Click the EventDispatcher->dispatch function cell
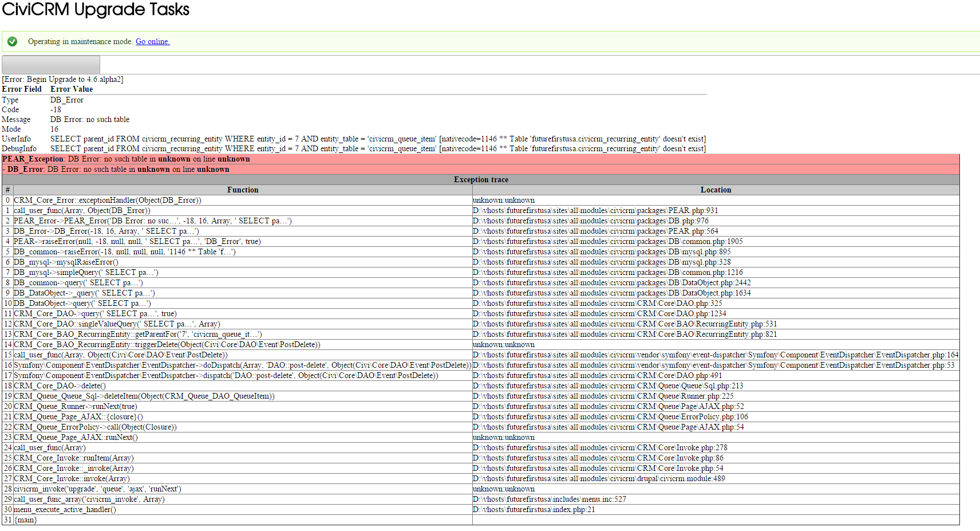 pyautogui.click(x=243, y=376)
